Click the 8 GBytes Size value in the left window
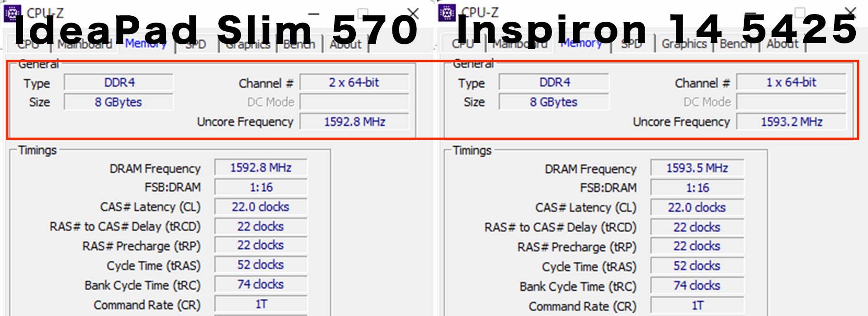Image resolution: width=868 pixels, height=316 pixels. tap(119, 102)
